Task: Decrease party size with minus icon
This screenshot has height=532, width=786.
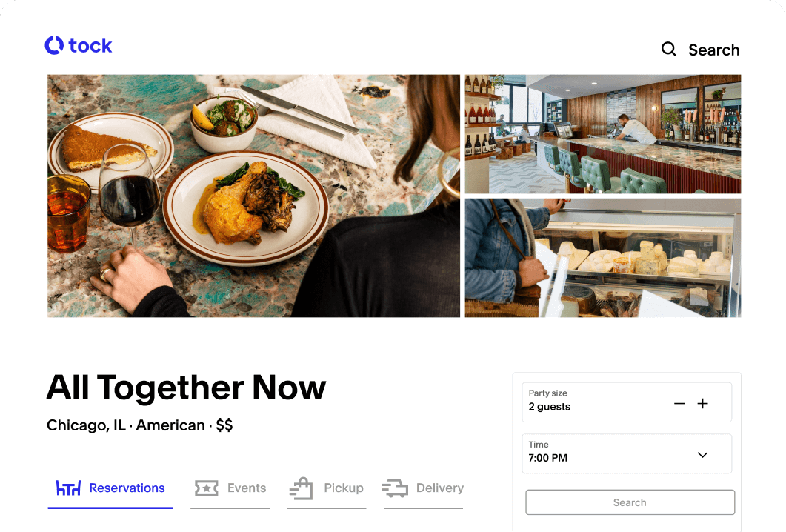Action: 679,404
